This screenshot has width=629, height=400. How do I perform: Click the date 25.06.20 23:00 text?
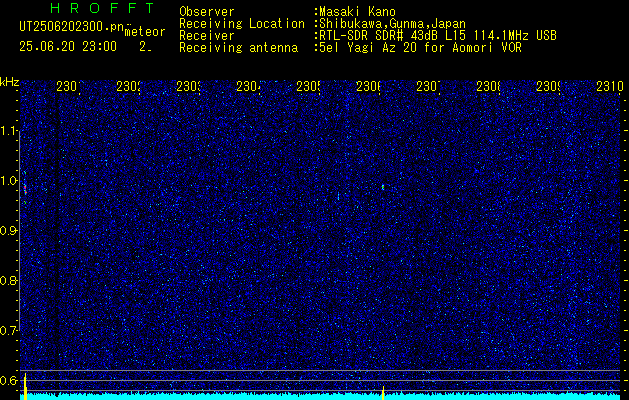68,47
